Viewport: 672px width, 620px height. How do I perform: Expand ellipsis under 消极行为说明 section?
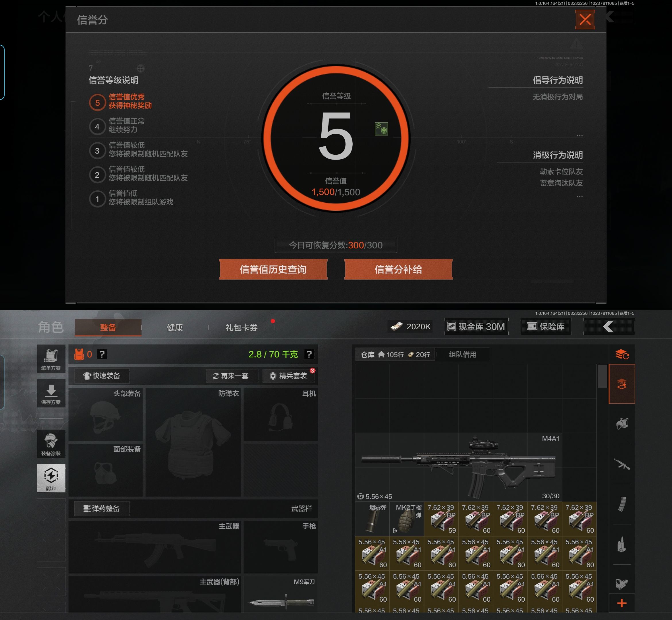click(579, 197)
